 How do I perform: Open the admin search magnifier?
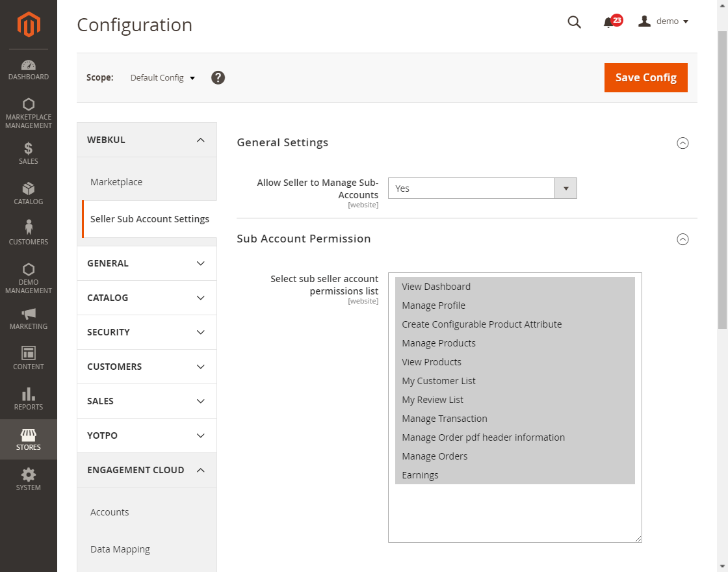pyautogui.click(x=574, y=21)
